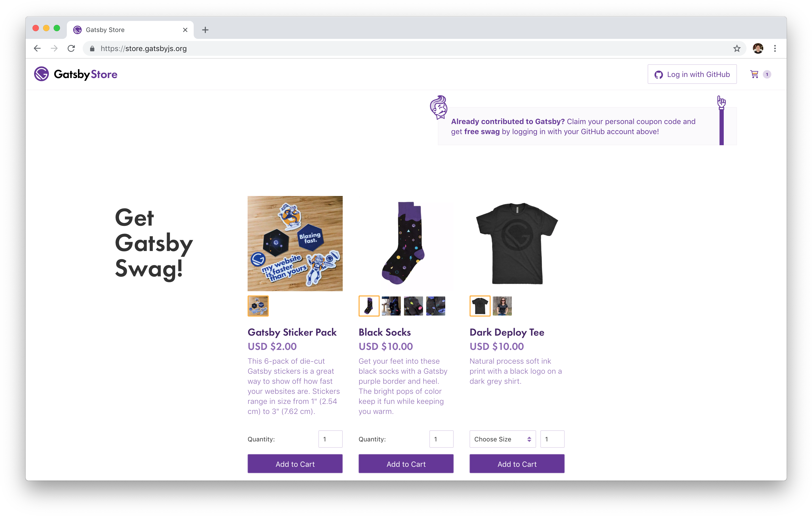Close the Gatsby Store tab
This screenshot has width=812, height=516.
185,30
